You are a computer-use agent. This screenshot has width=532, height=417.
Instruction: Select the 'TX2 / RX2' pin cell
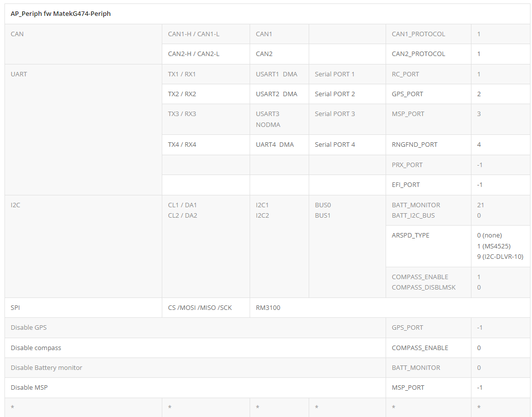[x=206, y=94]
